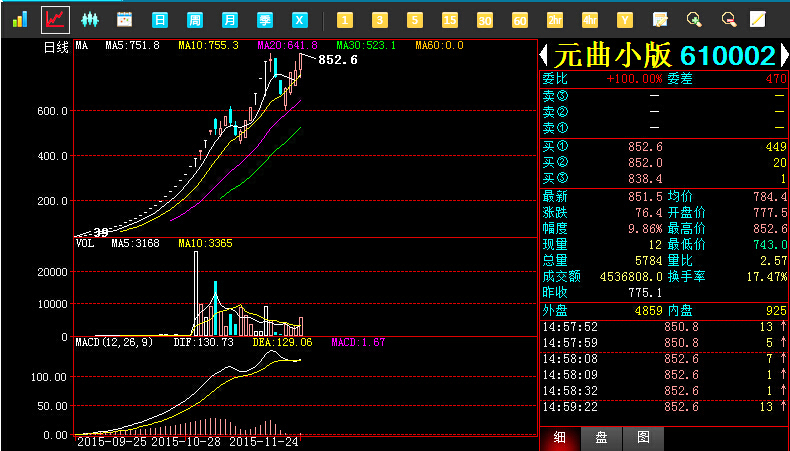The width and height of the screenshot is (790, 451).
Task: Open the calendar icon in toolbar
Action: (125, 19)
